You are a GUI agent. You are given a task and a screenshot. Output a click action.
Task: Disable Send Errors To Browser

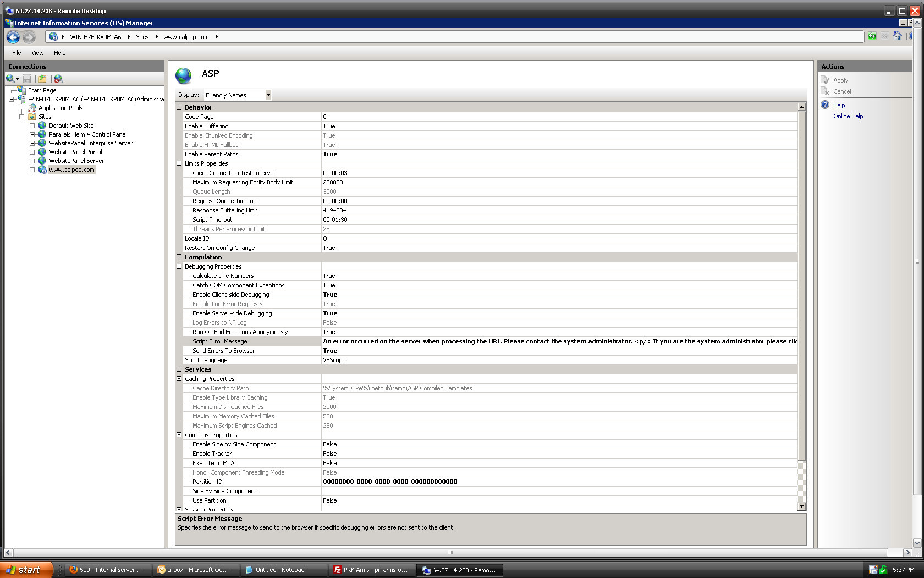pos(385,351)
